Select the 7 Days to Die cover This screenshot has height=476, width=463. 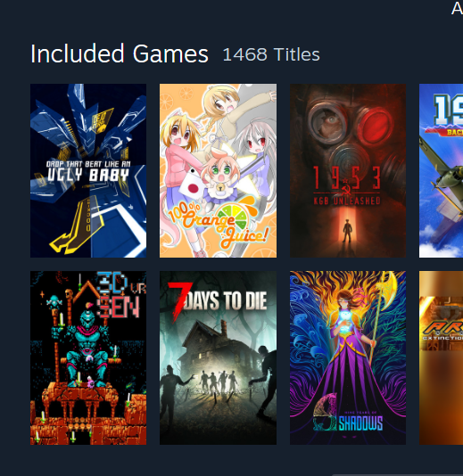(x=219, y=358)
